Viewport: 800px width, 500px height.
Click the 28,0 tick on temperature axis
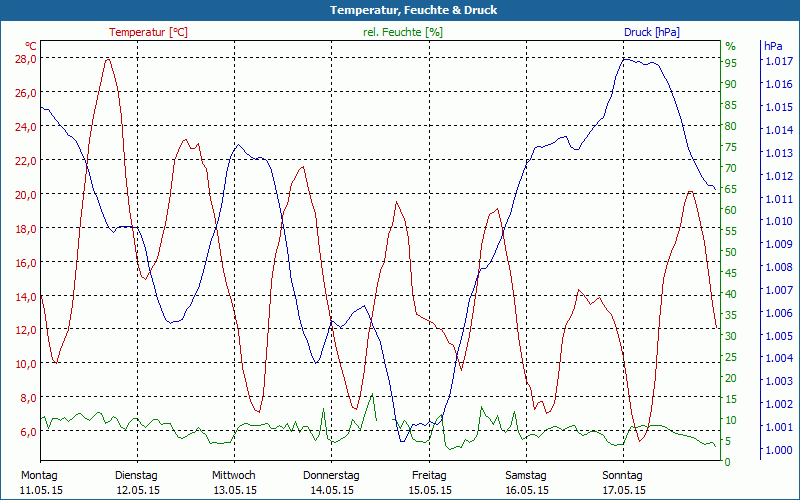coord(25,59)
